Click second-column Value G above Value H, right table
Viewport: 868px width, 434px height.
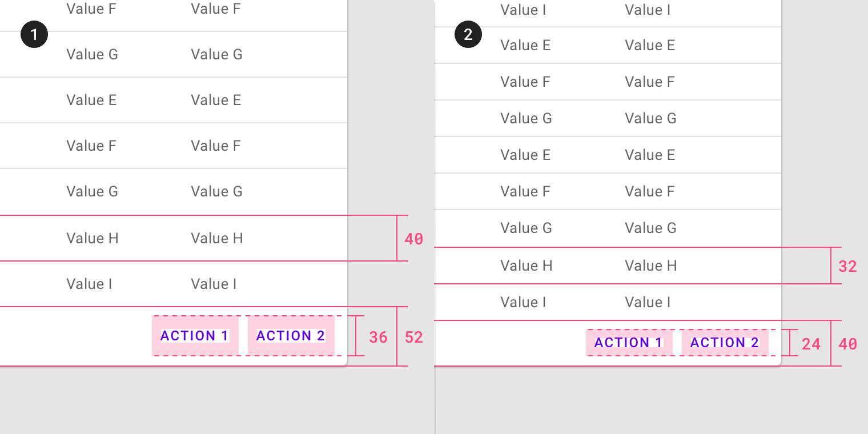pyautogui.click(x=650, y=228)
